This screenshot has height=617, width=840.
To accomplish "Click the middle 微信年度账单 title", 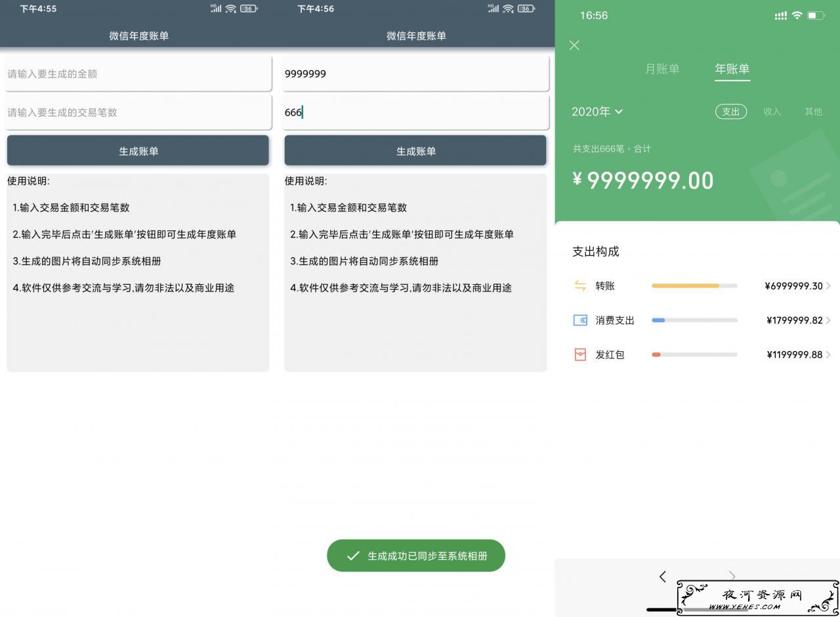I will (416, 36).
